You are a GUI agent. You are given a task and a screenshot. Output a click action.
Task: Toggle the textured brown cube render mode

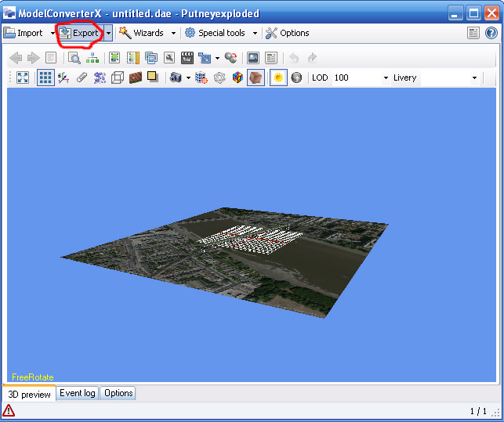pos(256,78)
